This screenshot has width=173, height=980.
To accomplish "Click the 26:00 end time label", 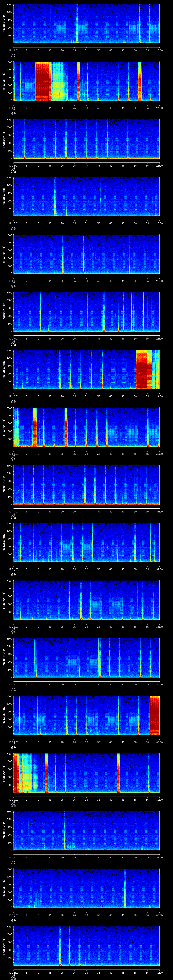I will point(159,223).
